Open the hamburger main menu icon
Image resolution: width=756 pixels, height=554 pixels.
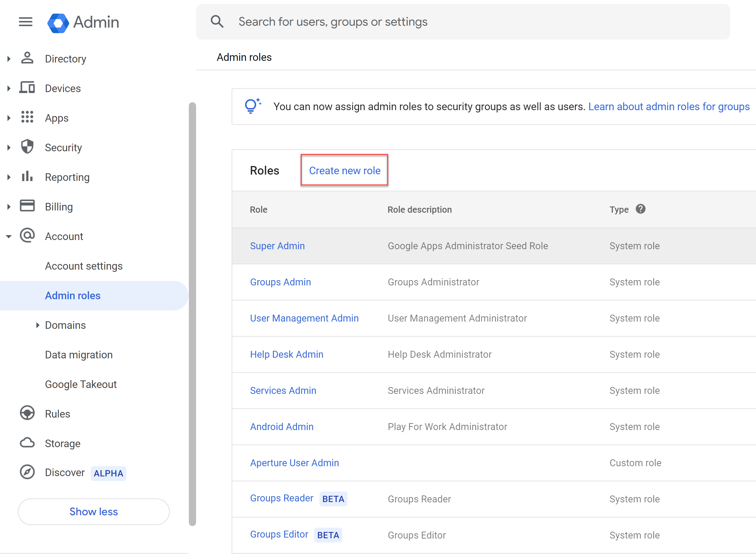tap(26, 22)
